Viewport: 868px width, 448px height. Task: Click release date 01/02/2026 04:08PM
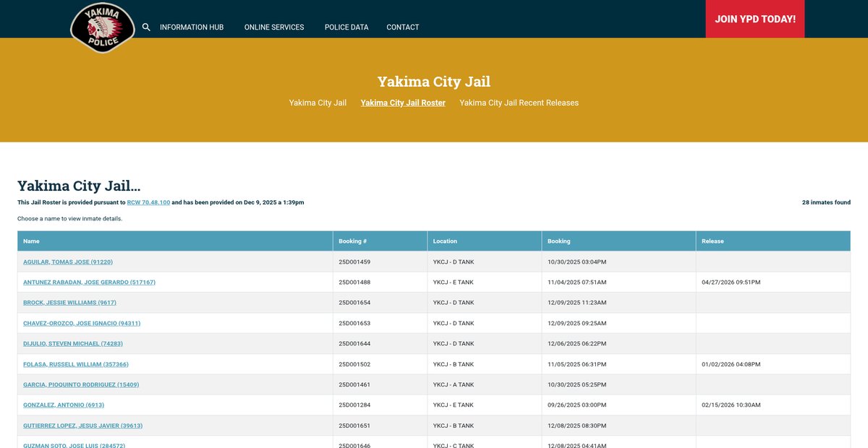click(731, 364)
